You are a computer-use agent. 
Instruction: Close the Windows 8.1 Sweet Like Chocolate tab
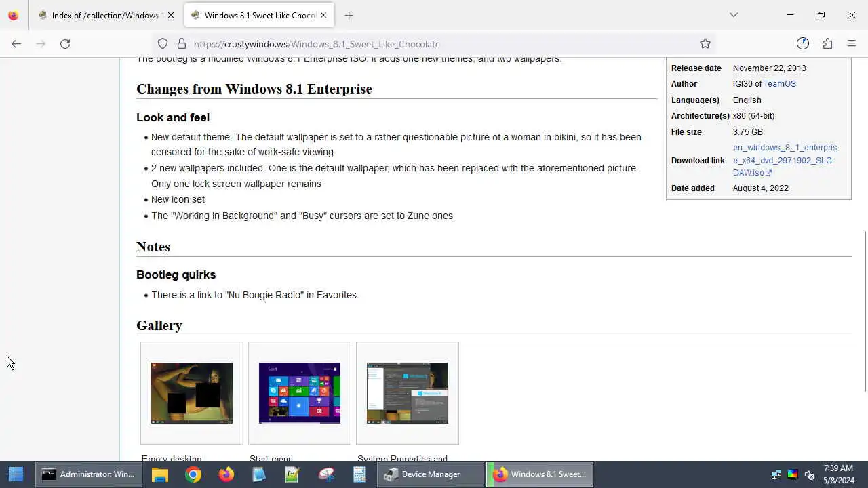click(323, 15)
